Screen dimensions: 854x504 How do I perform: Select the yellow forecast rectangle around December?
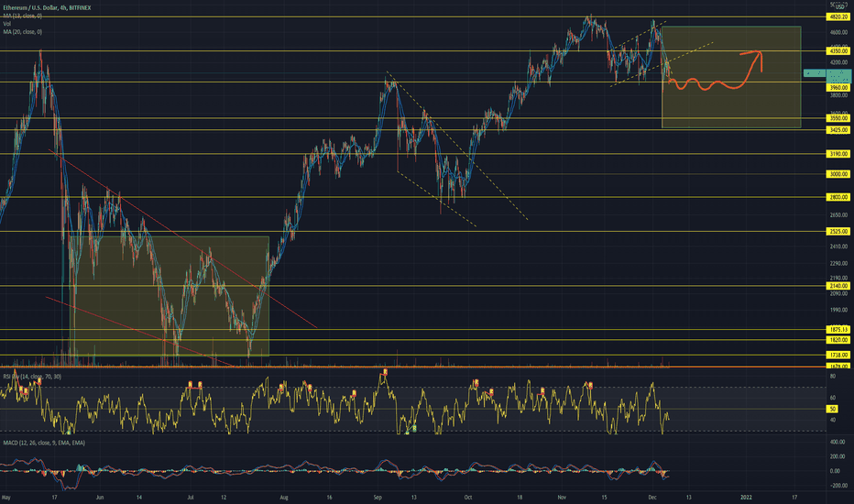pyautogui.click(x=731, y=77)
